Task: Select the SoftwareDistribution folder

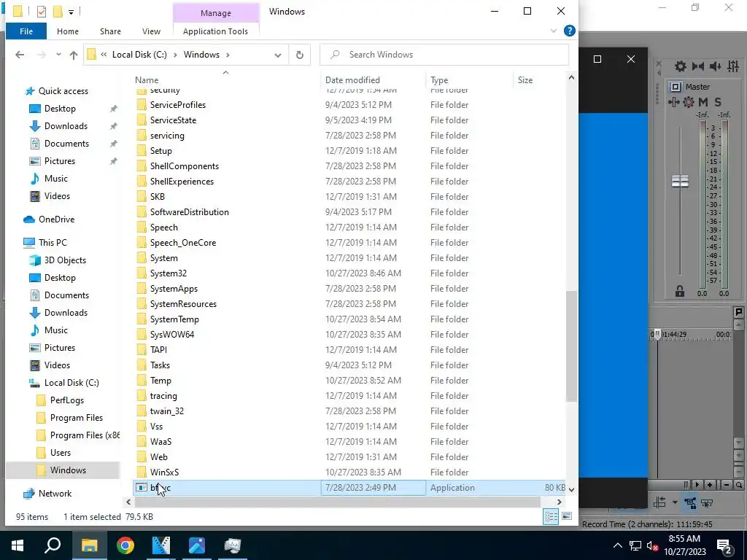Action: click(x=189, y=212)
